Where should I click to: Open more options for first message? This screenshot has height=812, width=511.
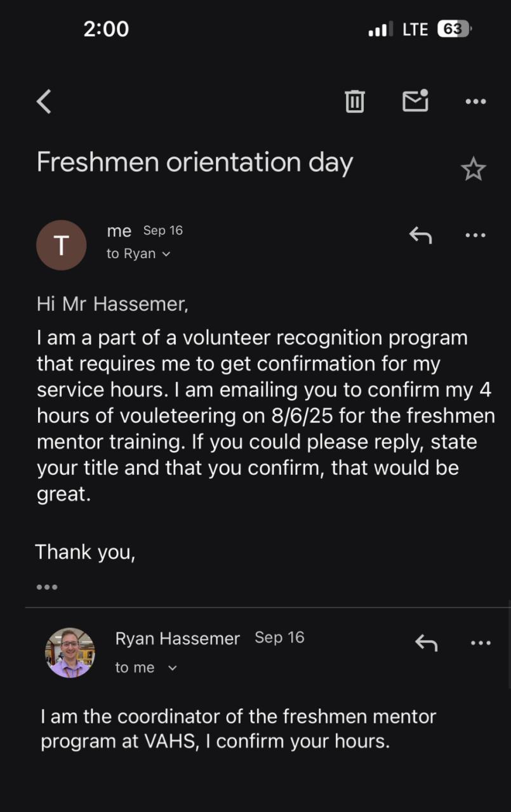tap(475, 235)
